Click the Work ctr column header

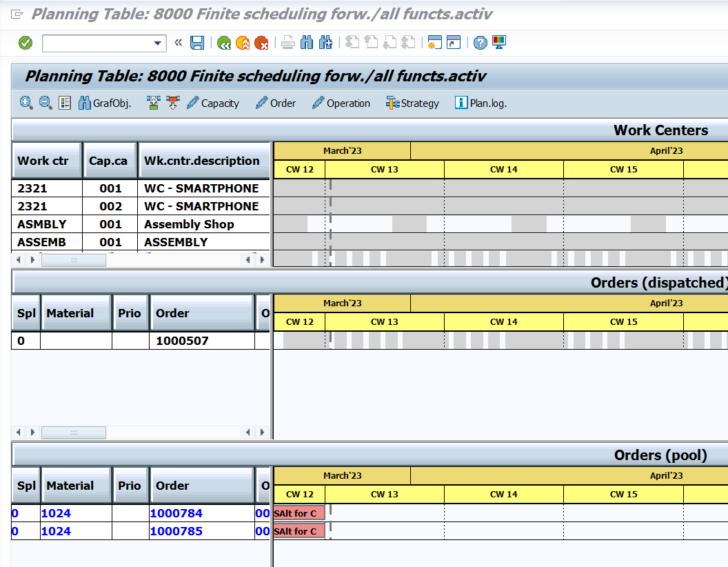[43, 160]
